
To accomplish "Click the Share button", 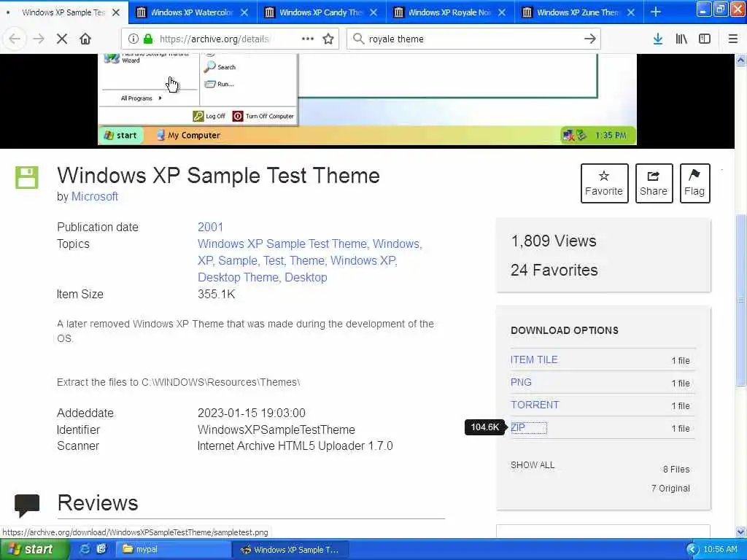I will 654,183.
